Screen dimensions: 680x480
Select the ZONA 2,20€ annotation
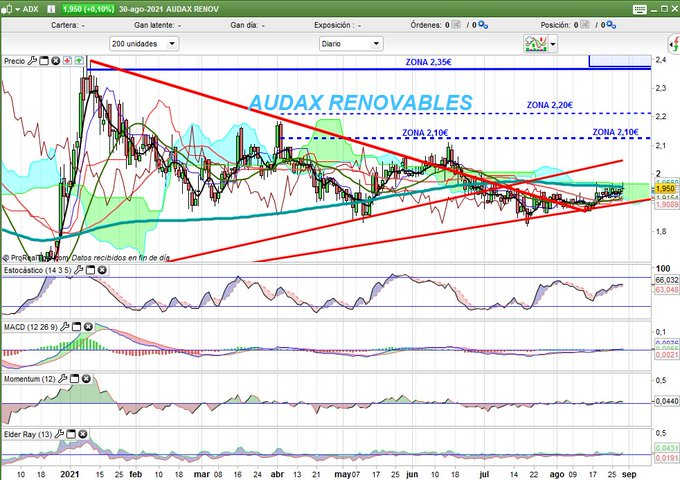coord(549,105)
